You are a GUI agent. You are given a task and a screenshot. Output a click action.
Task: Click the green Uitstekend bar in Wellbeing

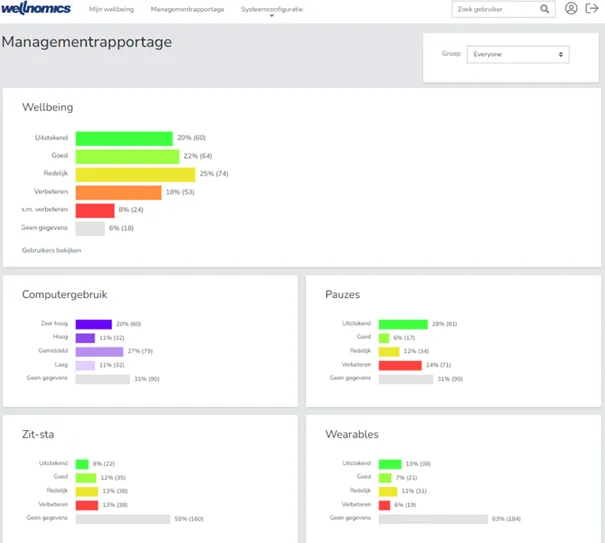point(124,138)
